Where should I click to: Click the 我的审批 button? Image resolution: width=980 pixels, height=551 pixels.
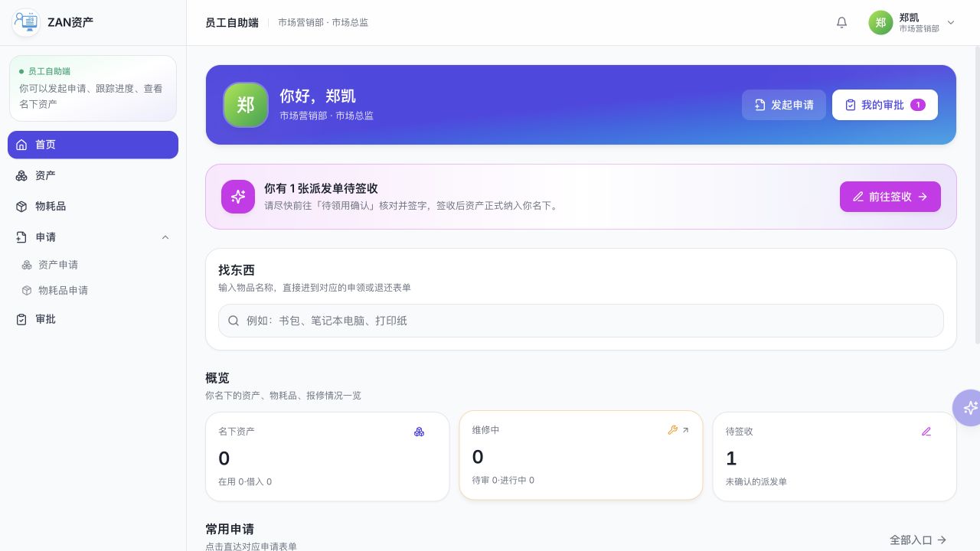(885, 105)
